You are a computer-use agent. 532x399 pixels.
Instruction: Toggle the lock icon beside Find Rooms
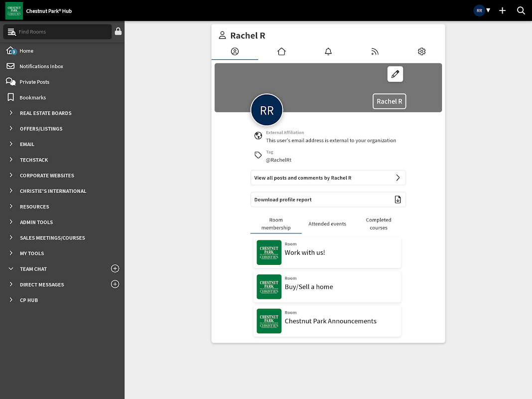[118, 31]
